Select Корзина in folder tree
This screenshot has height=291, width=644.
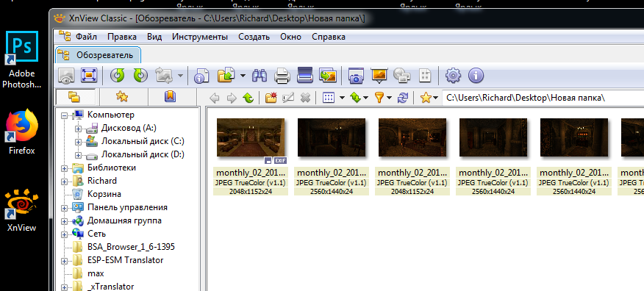point(104,194)
